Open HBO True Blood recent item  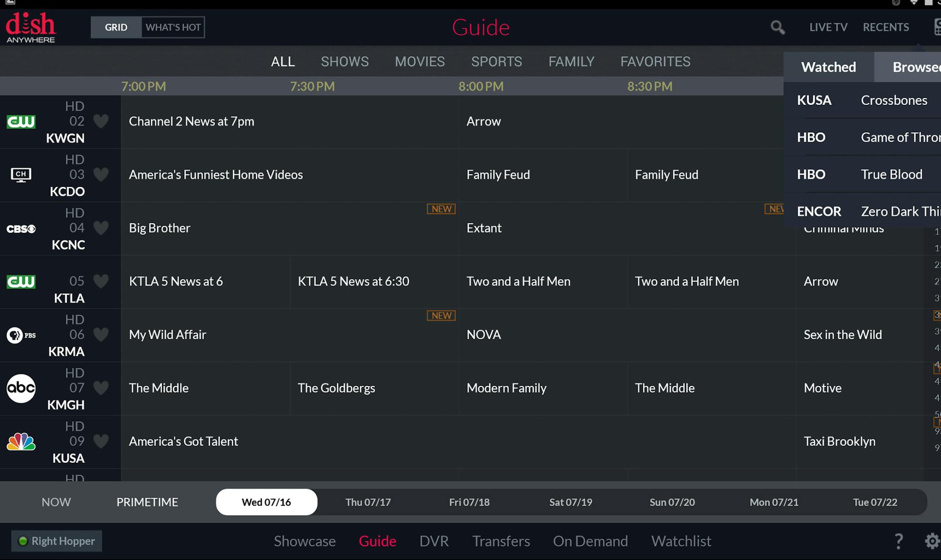(x=863, y=174)
